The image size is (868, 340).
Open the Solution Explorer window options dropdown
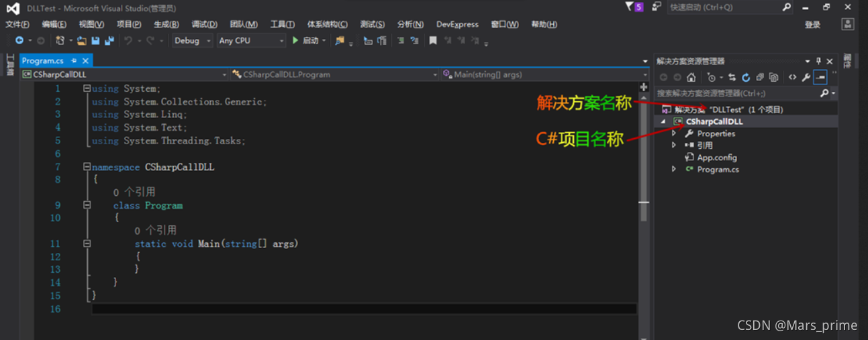pos(808,61)
